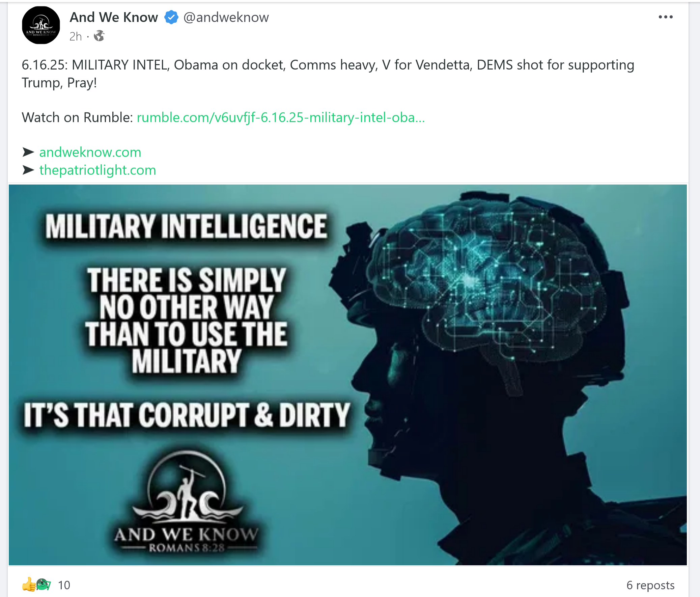This screenshot has height=597, width=700.
Task: Click the globe public visibility icon
Action: 99,36
